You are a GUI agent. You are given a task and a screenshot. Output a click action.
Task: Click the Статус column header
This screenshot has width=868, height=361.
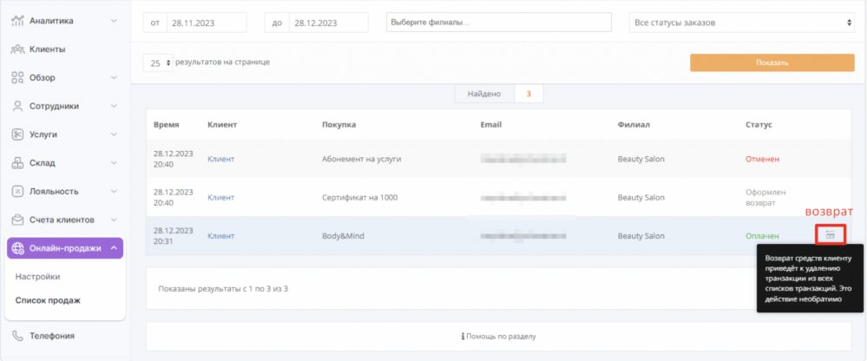click(x=759, y=125)
